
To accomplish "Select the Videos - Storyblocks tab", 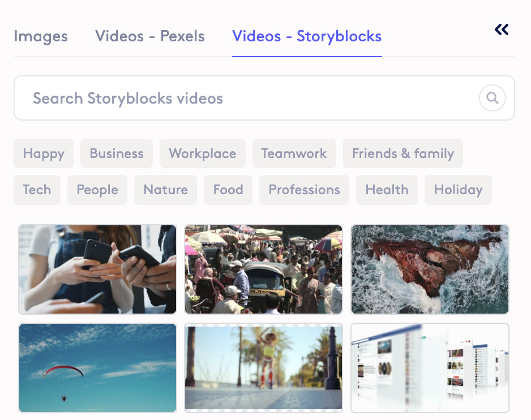I will coord(306,36).
